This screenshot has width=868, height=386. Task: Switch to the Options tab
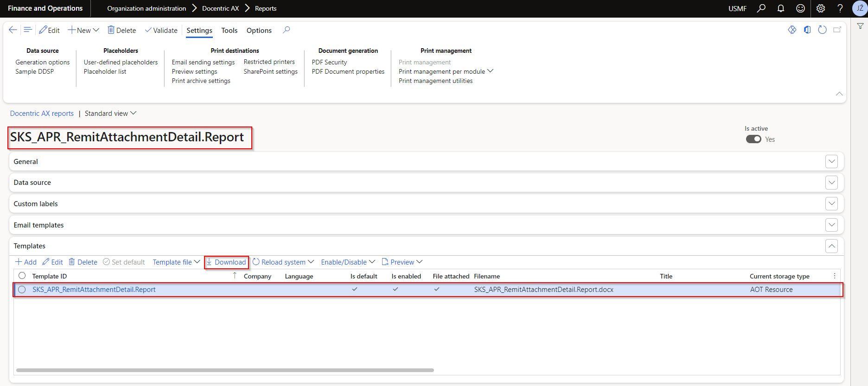(x=259, y=31)
